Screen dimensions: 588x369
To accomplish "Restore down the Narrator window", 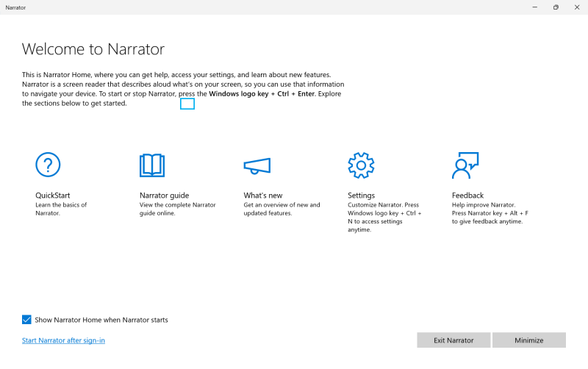I will tap(556, 7).
